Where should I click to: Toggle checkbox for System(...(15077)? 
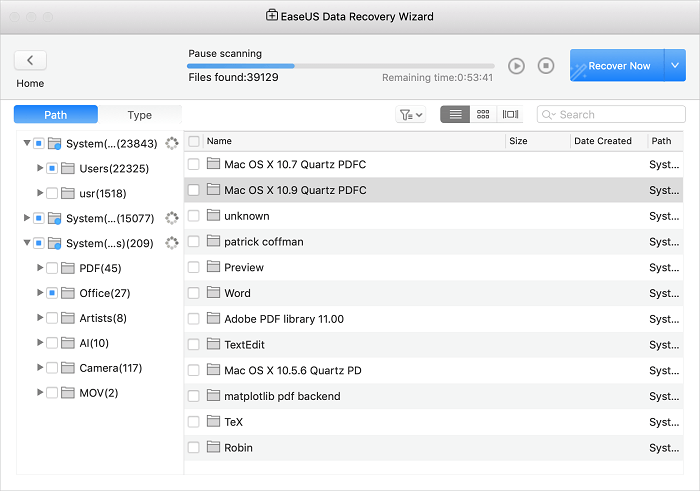tap(39, 218)
